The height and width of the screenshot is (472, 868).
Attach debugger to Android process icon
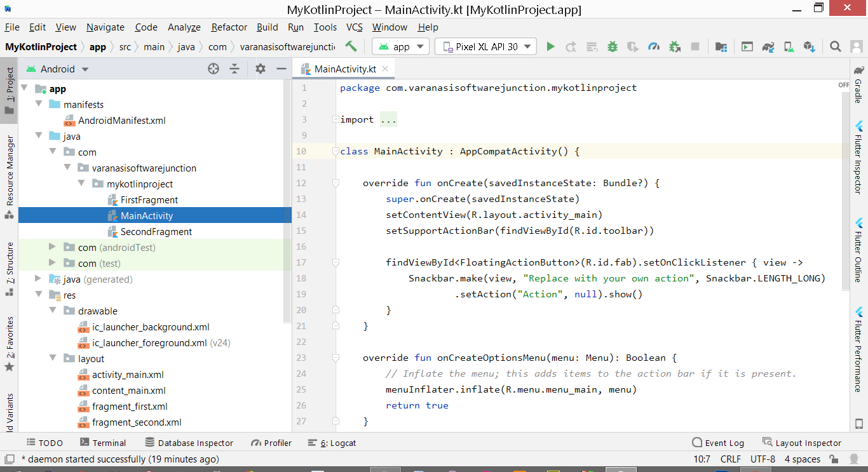click(675, 46)
